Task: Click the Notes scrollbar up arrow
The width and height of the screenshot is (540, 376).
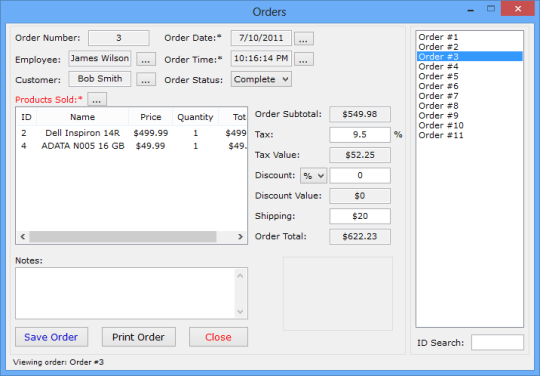Action: [x=240, y=276]
